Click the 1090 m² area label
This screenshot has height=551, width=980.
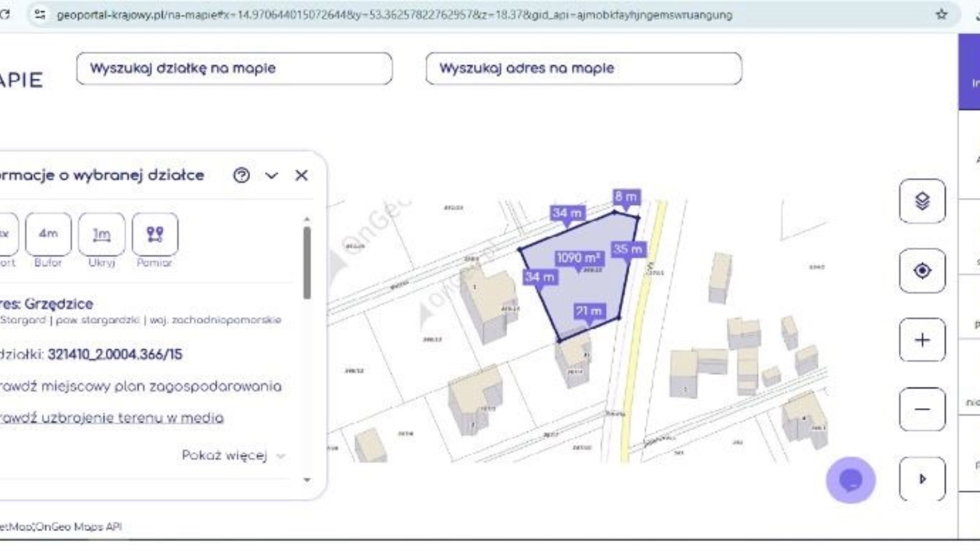coord(578,258)
